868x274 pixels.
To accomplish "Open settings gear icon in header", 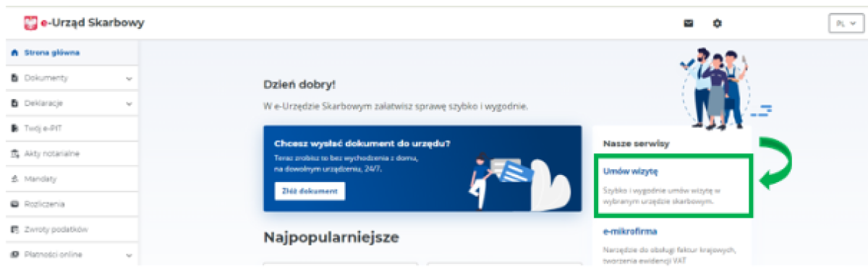I will 718,23.
